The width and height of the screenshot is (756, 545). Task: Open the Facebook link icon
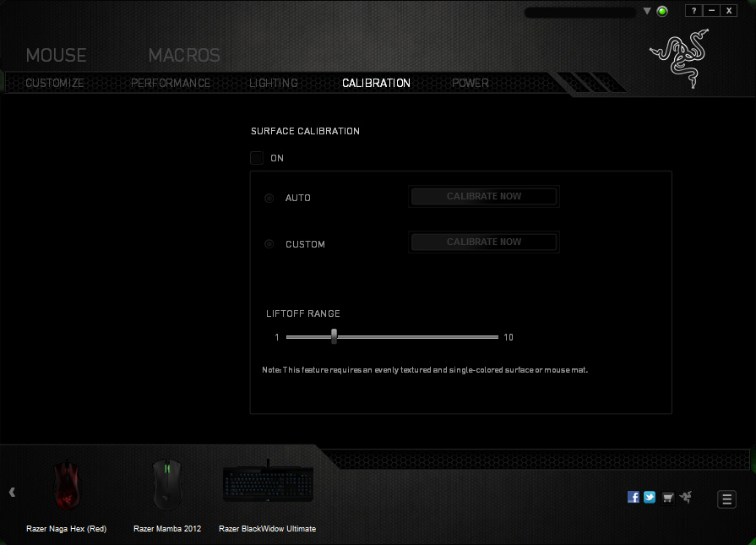click(634, 497)
